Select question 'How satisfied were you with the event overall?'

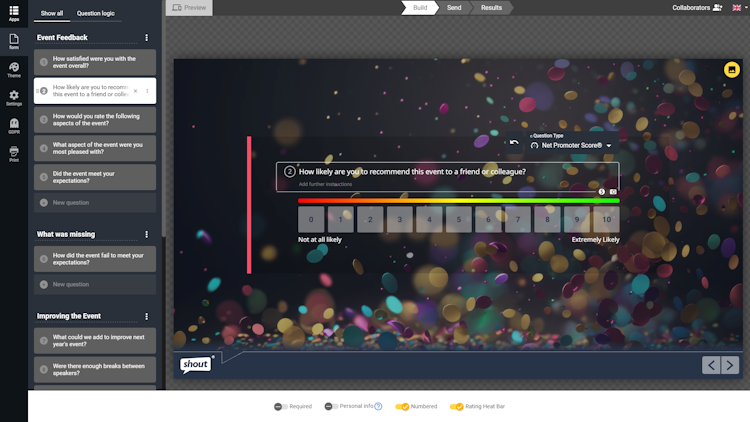click(95, 62)
